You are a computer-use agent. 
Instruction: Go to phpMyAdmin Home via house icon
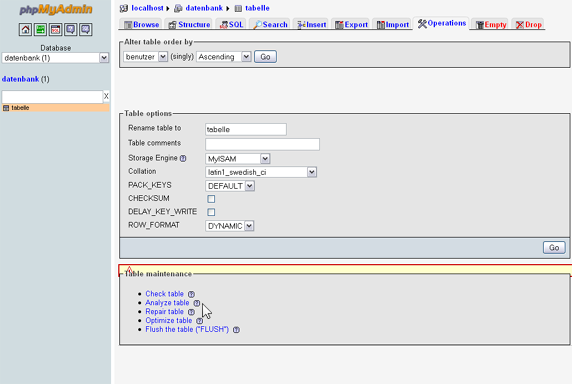pos(25,30)
